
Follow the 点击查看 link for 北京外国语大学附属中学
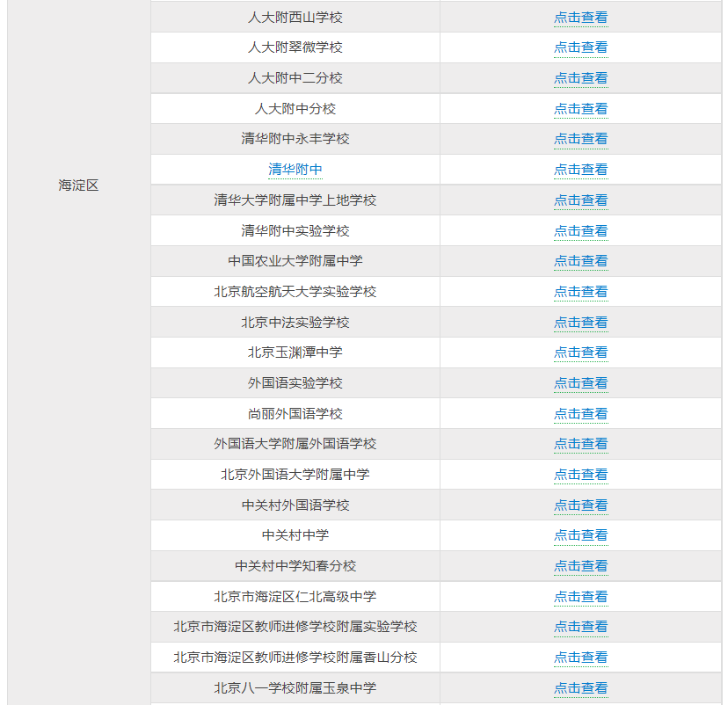pos(581,475)
